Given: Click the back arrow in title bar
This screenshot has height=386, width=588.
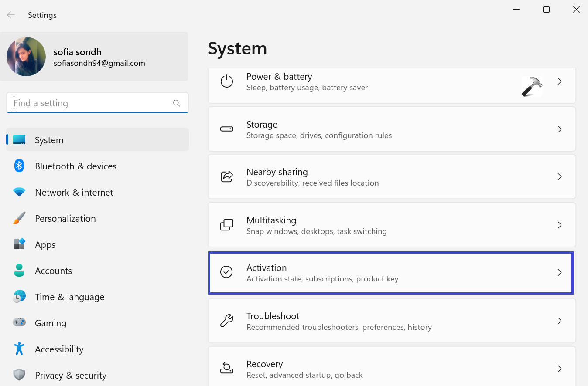Looking at the screenshot, I should [x=11, y=15].
